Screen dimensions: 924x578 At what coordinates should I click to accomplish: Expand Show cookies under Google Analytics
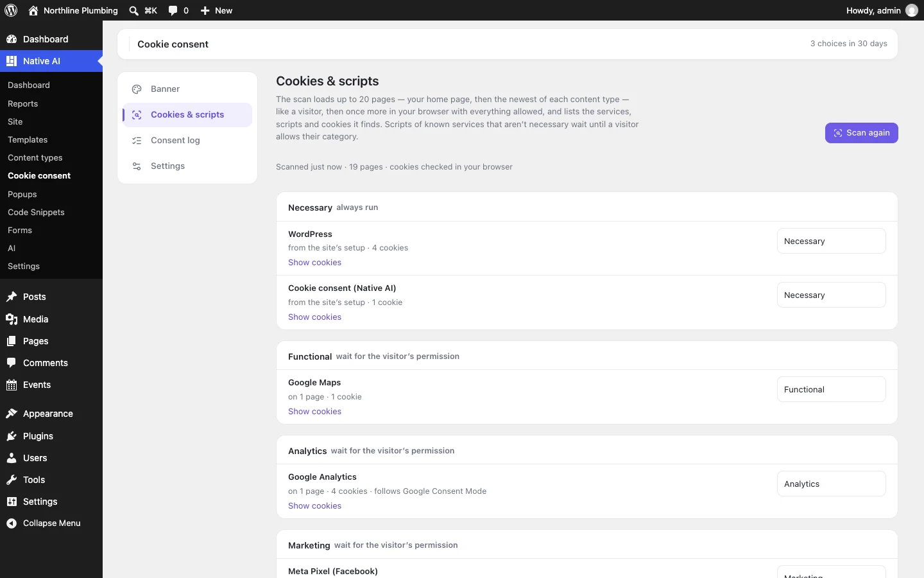(314, 506)
